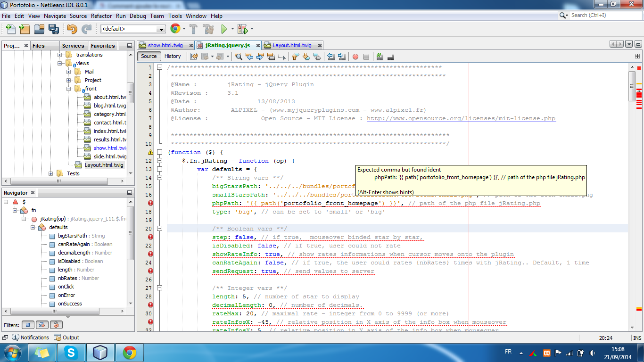Open the MIT license URL link
Image resolution: width=644 pixels, height=362 pixels.
[461, 118]
